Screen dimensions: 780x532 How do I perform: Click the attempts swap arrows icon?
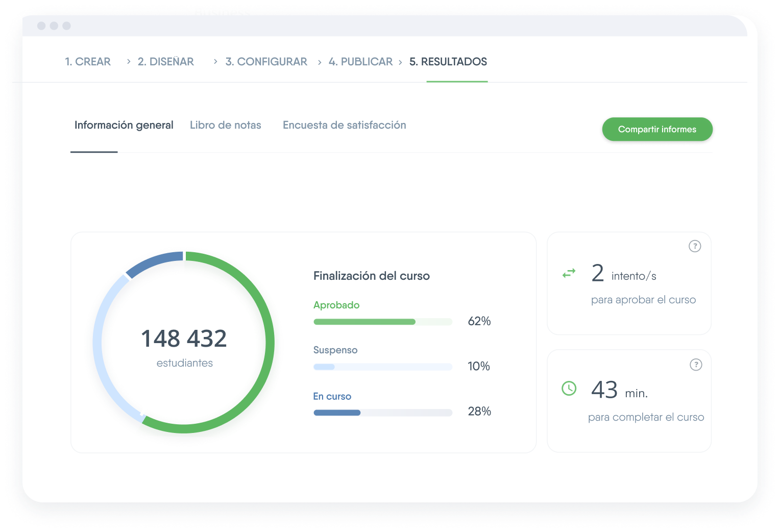click(x=569, y=274)
